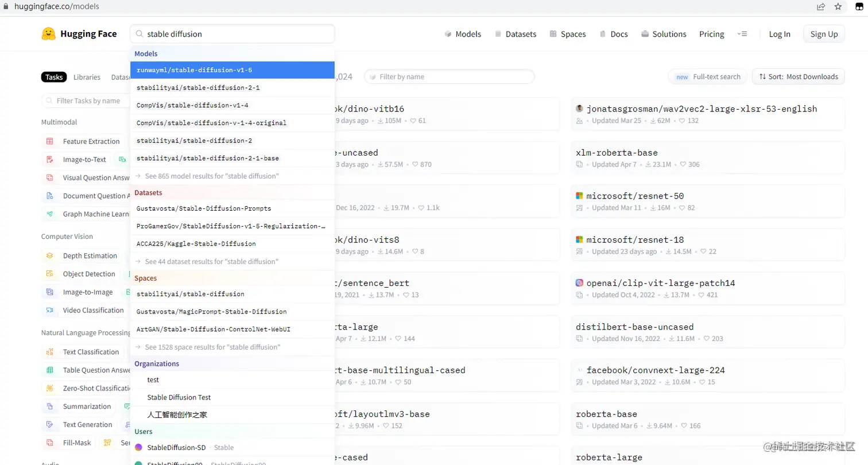
Task: Open 人工智能创作之家 organization
Action: (232, 414)
